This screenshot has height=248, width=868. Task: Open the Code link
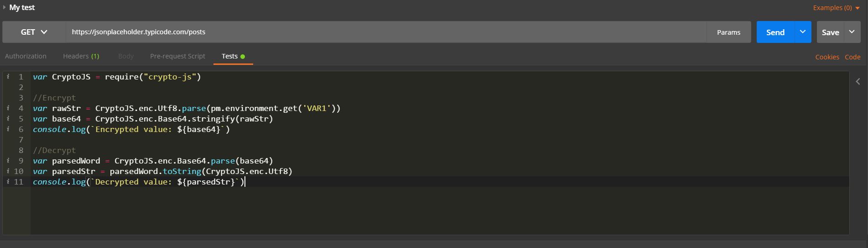point(852,57)
